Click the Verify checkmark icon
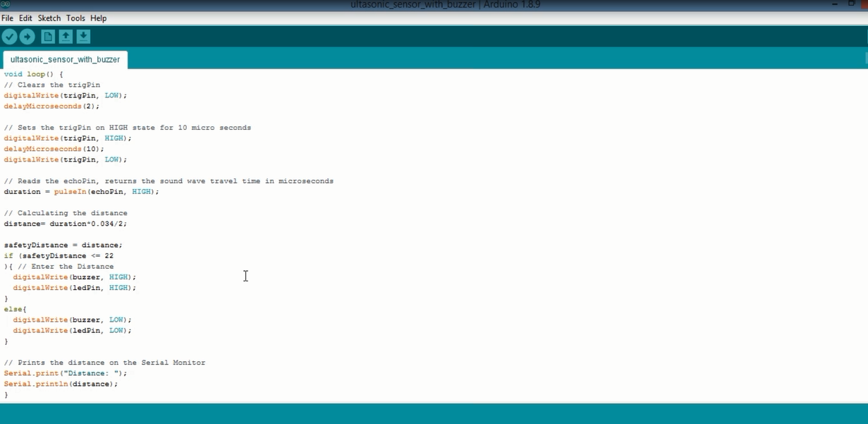This screenshot has height=424, width=868. coord(10,37)
